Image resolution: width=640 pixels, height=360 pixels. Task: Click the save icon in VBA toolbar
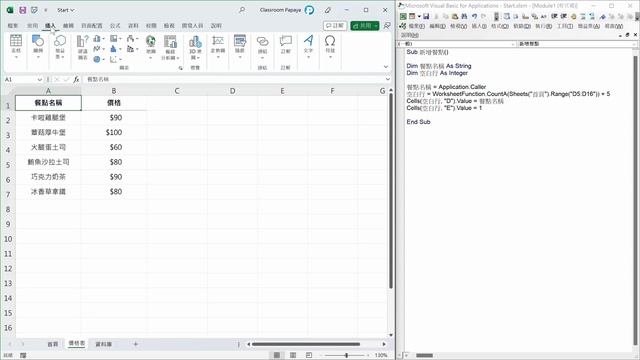(426, 16)
